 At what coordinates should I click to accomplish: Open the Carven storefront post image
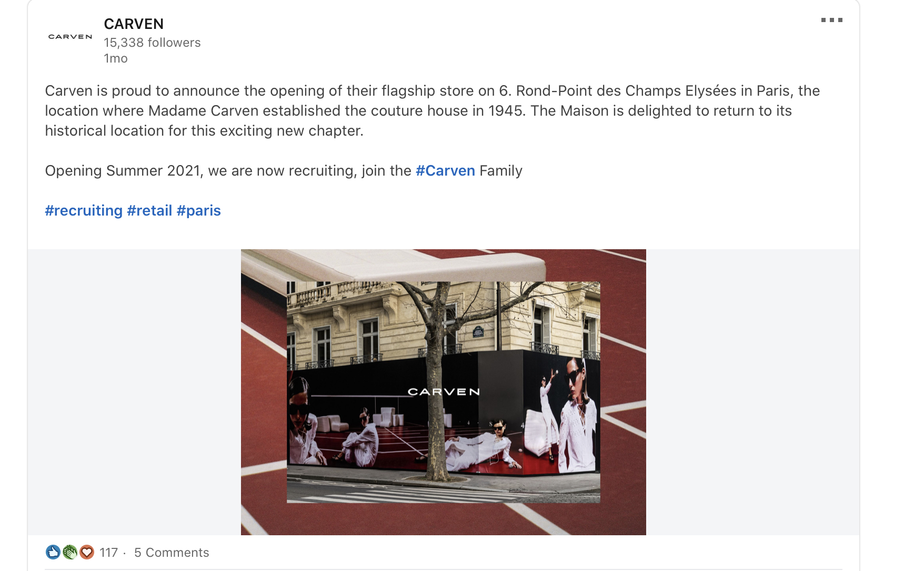444,392
